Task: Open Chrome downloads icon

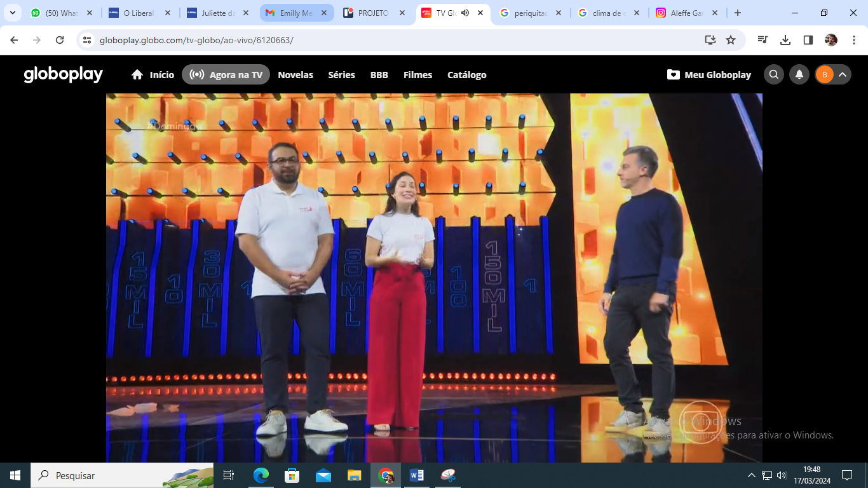Action: [x=785, y=40]
